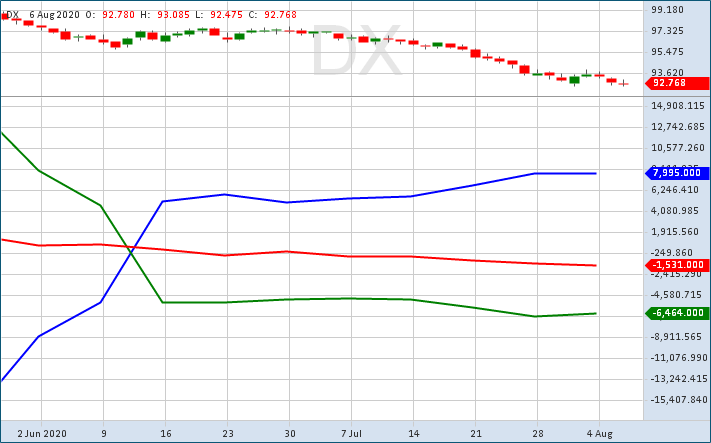Click the -11,076.990 axis label
The image size is (711, 443).
pos(678,358)
